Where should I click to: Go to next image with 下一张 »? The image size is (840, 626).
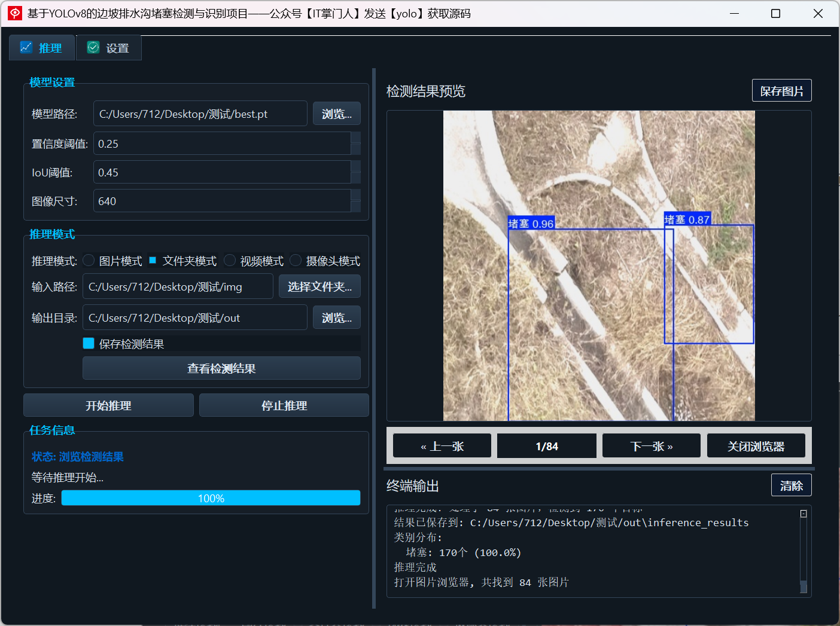click(x=651, y=445)
